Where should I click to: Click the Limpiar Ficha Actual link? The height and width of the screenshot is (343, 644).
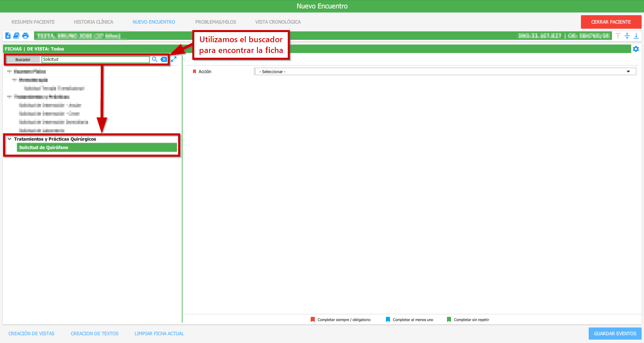(x=159, y=334)
